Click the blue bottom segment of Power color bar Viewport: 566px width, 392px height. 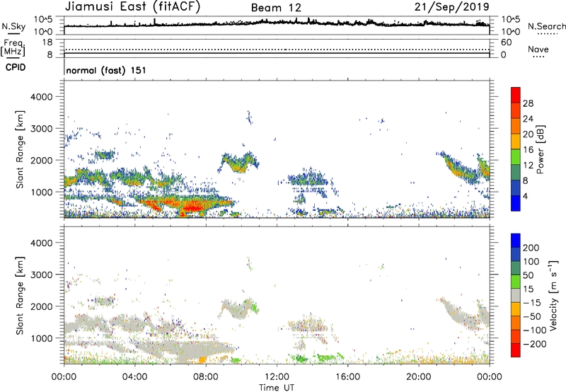tap(516, 203)
